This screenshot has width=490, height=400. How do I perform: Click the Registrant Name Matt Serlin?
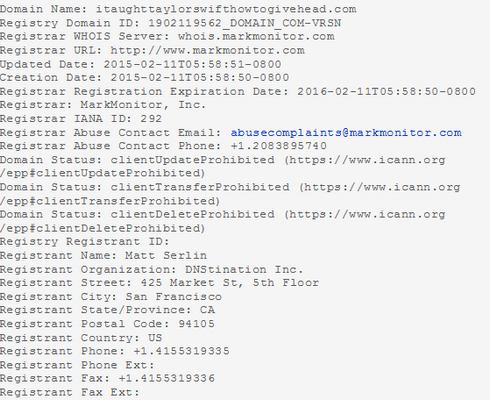[166, 256]
